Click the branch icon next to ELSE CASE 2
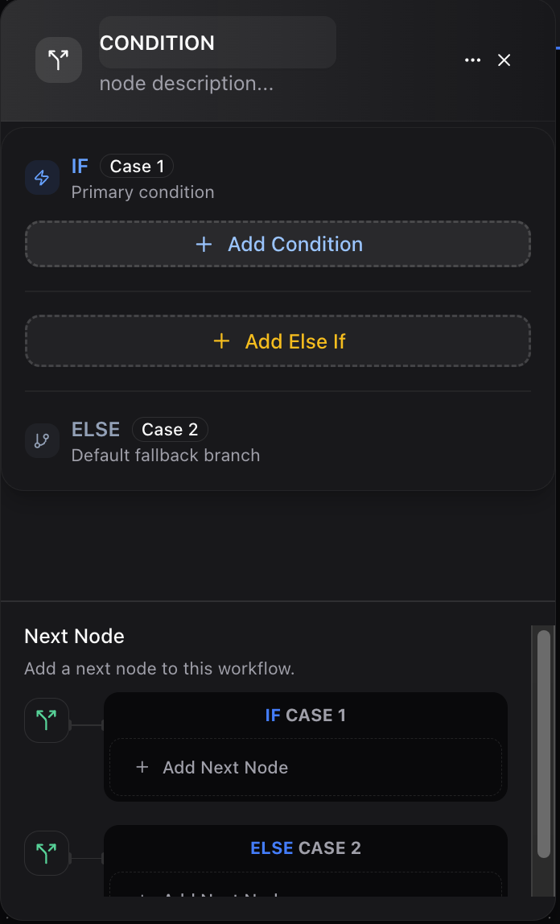Screen dimensions: 560x924 [x=46, y=852]
